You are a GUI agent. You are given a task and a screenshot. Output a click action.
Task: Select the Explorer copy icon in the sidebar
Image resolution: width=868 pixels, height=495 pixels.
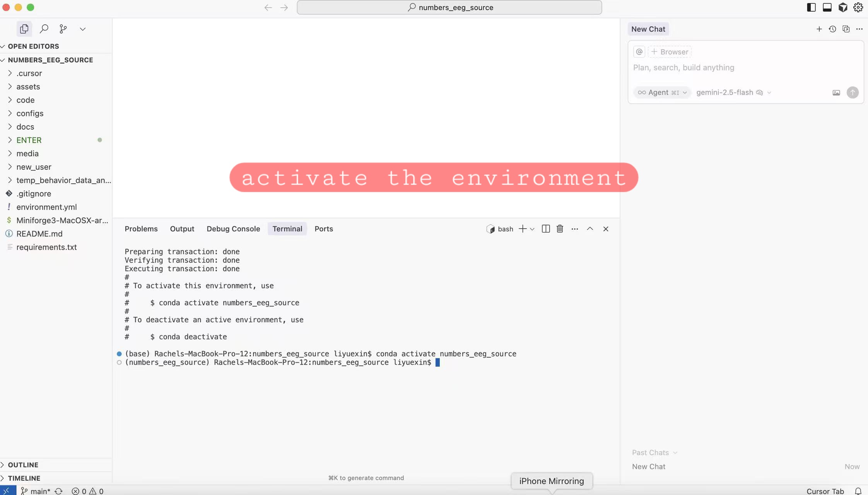[24, 29]
